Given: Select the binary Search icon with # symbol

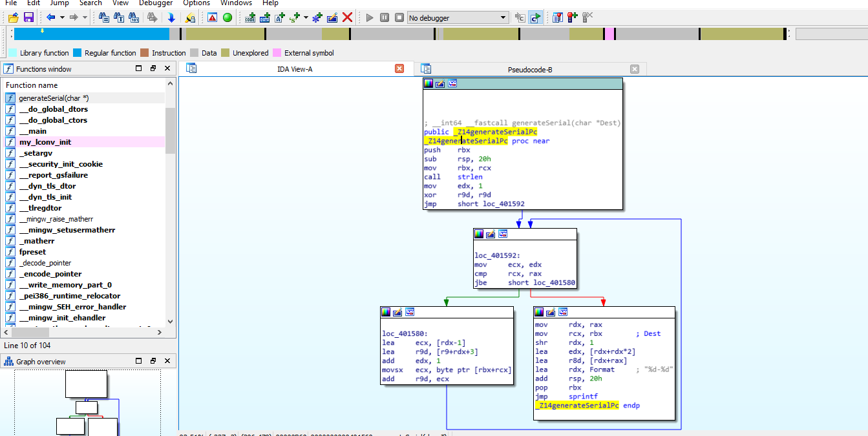Looking at the screenshot, I should [x=104, y=17].
